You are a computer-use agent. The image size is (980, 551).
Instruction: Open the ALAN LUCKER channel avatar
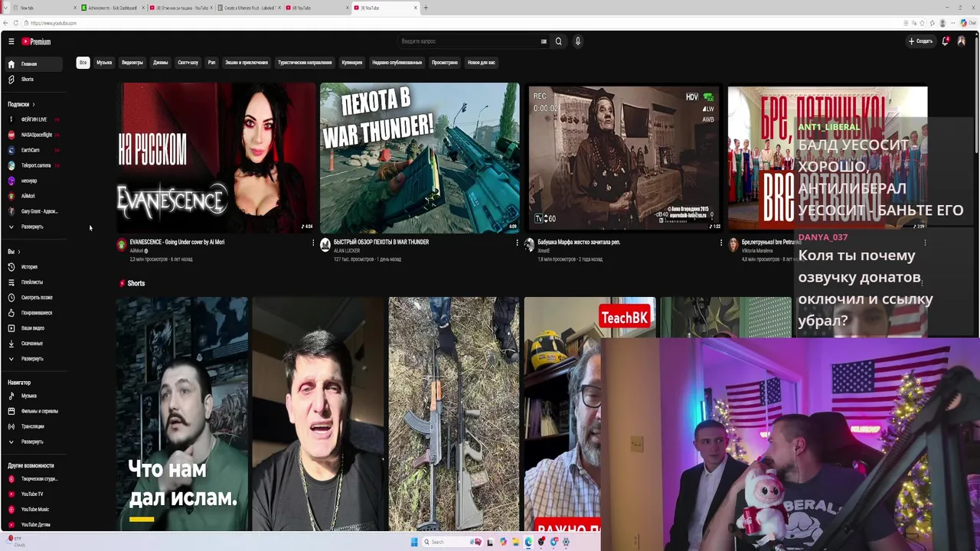325,245
